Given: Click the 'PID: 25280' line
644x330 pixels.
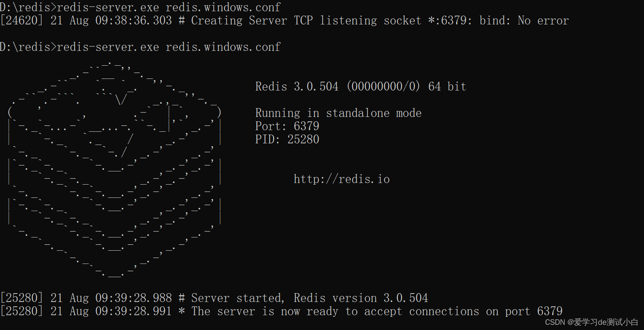Looking at the screenshot, I should (287, 139).
